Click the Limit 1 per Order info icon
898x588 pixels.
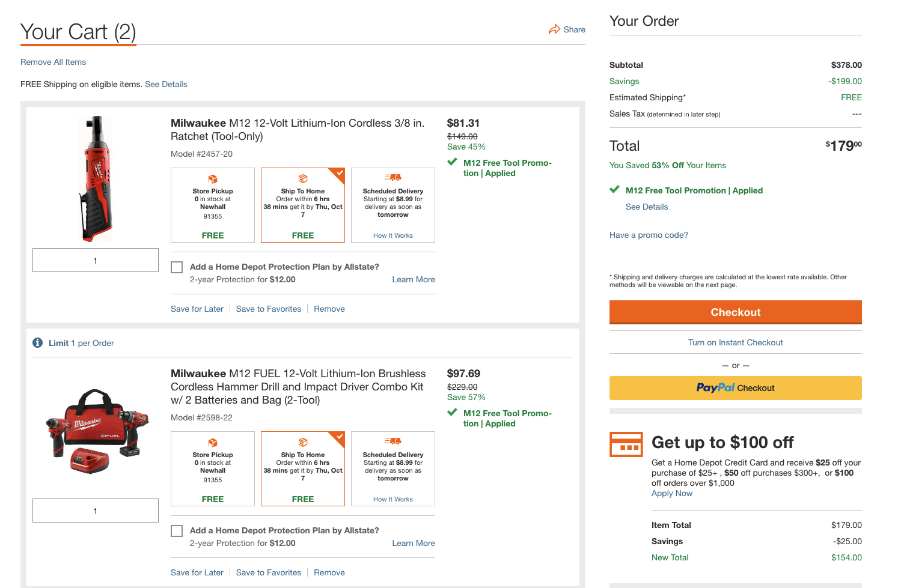[x=37, y=343]
